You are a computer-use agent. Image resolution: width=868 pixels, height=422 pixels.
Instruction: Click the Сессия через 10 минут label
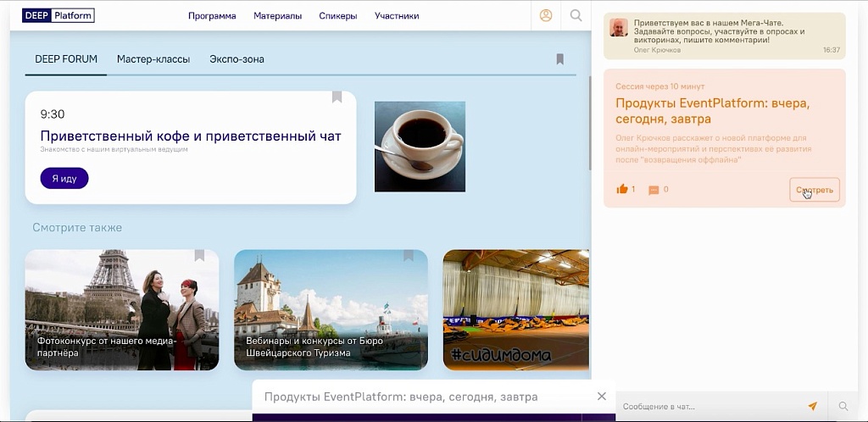click(659, 86)
